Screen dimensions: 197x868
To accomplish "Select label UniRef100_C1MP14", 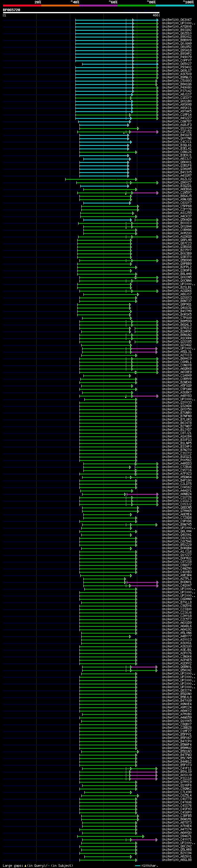I will point(177,115).
